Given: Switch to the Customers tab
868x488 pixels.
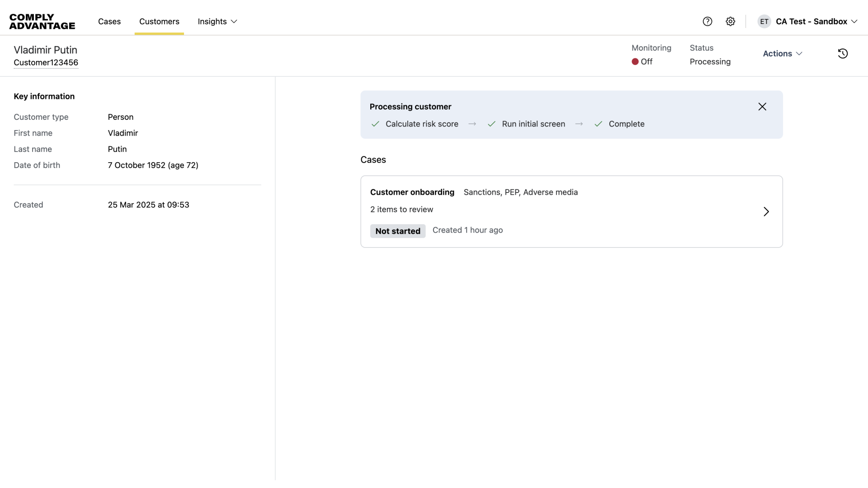Looking at the screenshot, I should pyautogui.click(x=159, y=21).
